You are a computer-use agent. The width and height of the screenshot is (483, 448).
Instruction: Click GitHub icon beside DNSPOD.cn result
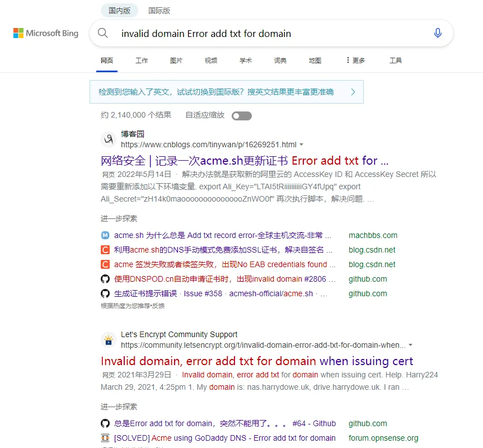[x=105, y=279]
